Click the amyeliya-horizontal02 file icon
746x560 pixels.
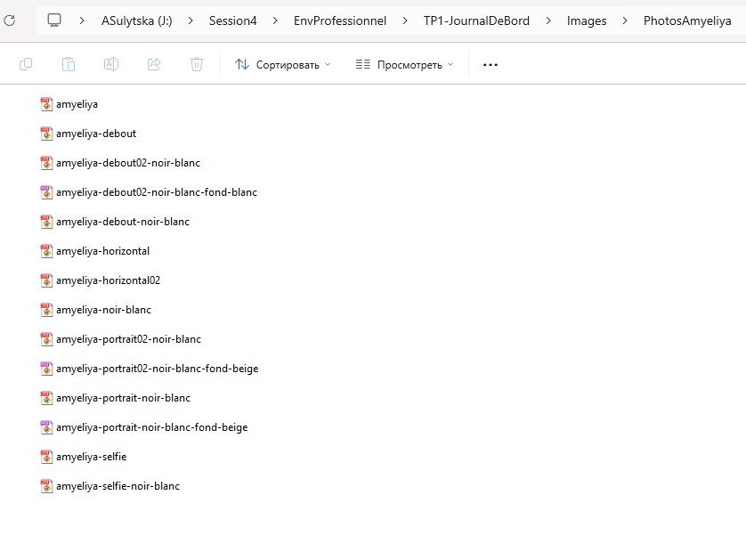click(x=46, y=280)
